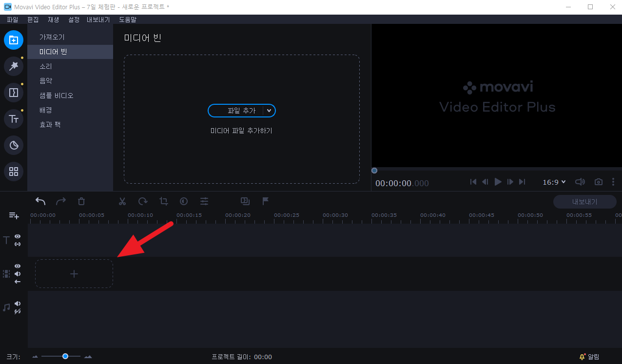Select the Split scissors tool
Viewport: 622px width, 364px height.
tap(122, 201)
